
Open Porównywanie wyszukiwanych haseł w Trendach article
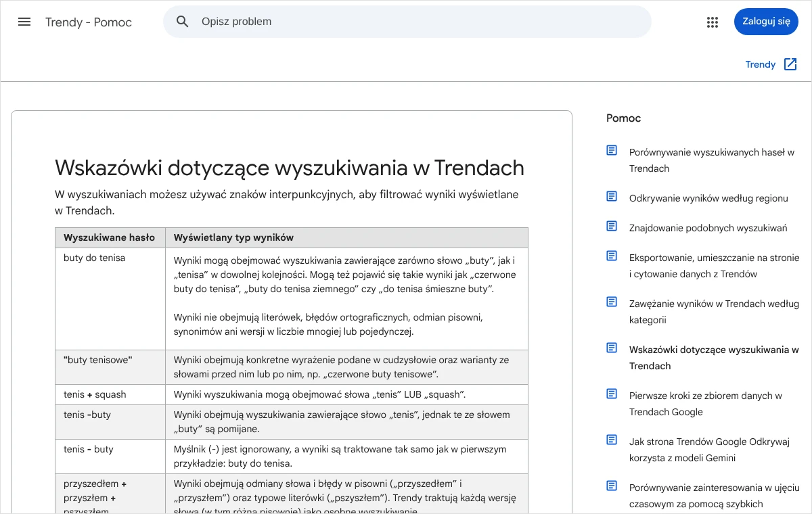[712, 160]
